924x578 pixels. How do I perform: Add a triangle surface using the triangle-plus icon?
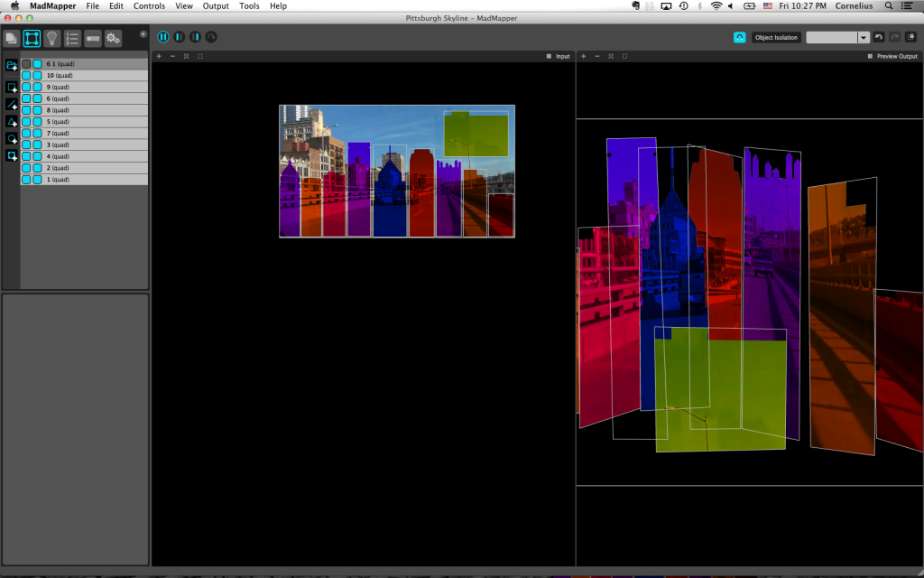coord(11,121)
